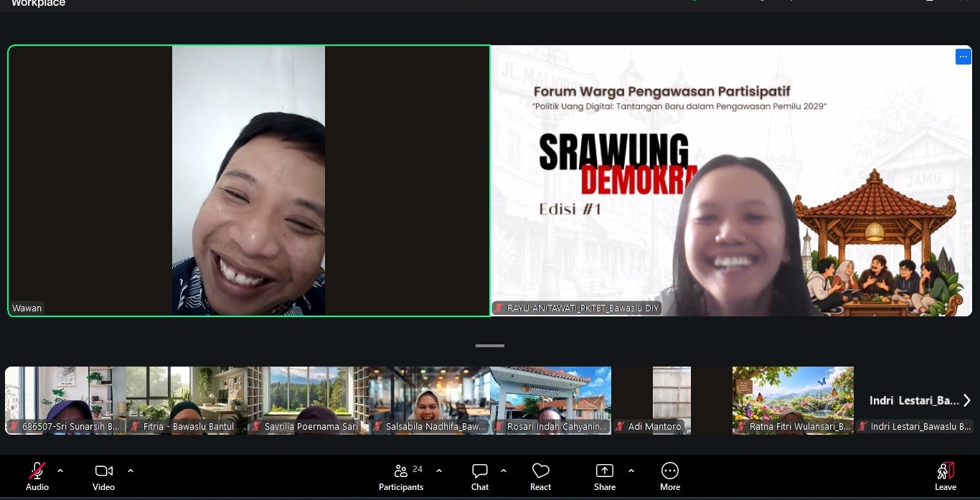Leave the meeting
The height and width of the screenshot is (500, 980).
(946, 476)
